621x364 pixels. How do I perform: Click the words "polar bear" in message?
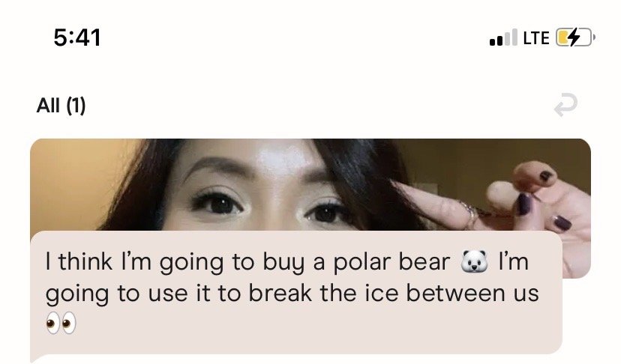[x=391, y=262]
